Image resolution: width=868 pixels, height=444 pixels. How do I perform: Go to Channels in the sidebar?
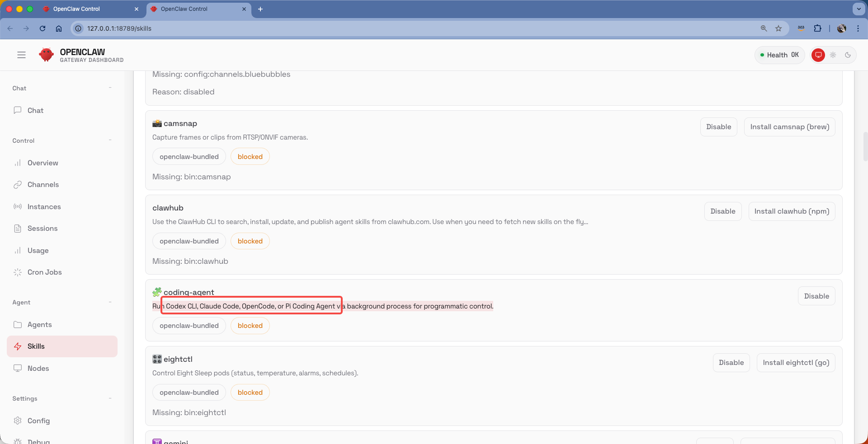43,185
